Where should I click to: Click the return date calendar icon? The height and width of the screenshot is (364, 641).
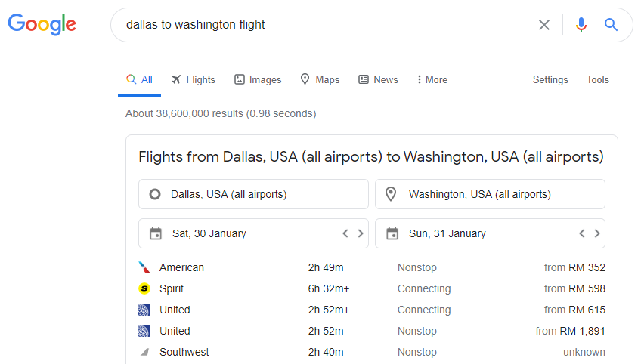point(392,233)
